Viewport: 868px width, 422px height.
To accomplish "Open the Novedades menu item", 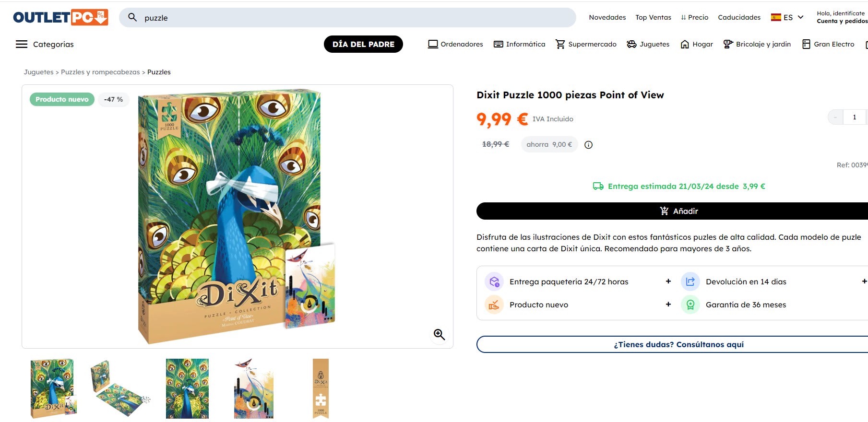I will pyautogui.click(x=607, y=17).
